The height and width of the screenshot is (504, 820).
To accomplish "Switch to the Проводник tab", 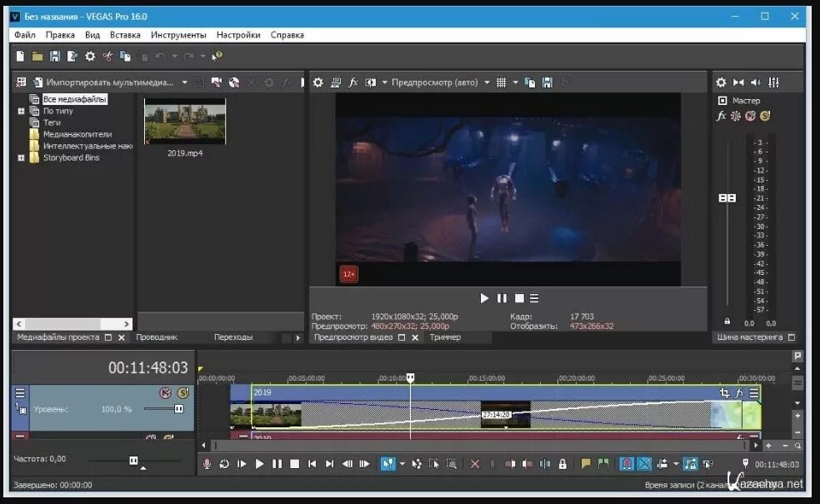I will pos(157,337).
